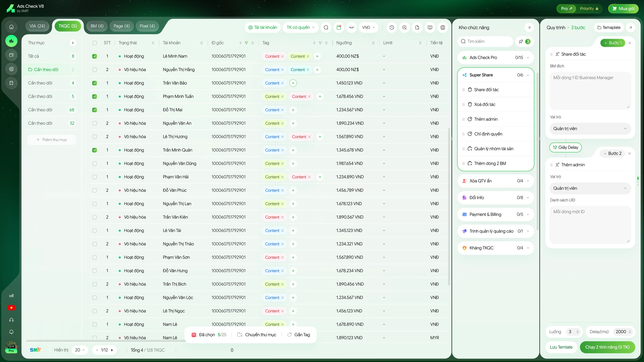Viewport: 644px width, 362px height.
Task: Open the notification bell icon
Action: 11,332
